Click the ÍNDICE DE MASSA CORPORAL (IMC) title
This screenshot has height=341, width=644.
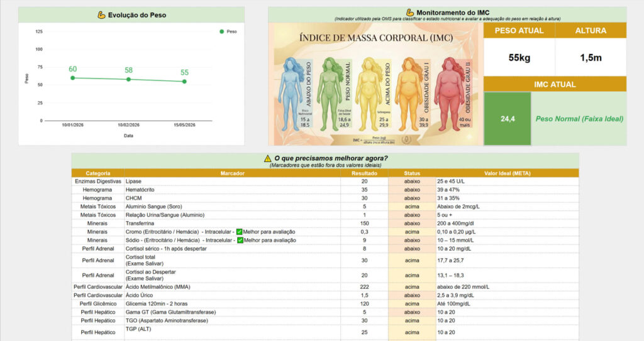376,38
